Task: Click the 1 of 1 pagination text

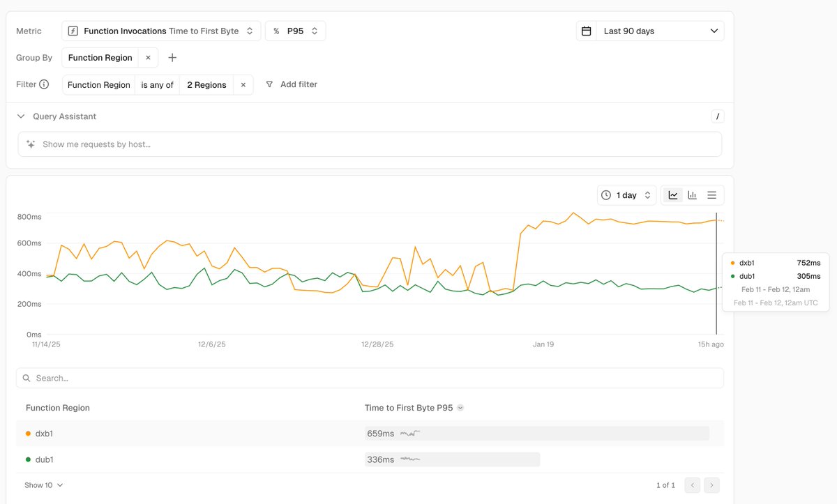Action: coord(665,485)
